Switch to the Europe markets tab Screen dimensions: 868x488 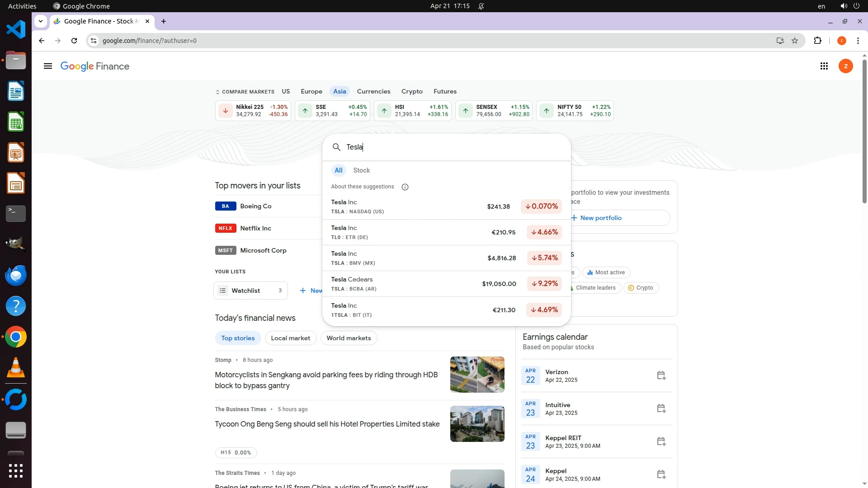[311, 91]
